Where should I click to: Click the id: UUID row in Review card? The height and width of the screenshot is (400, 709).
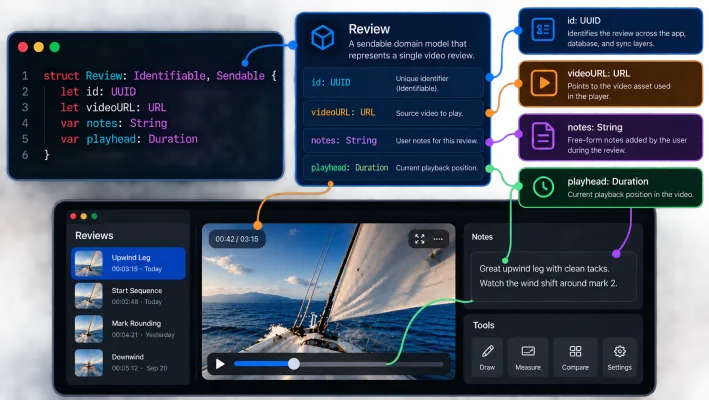[393, 83]
